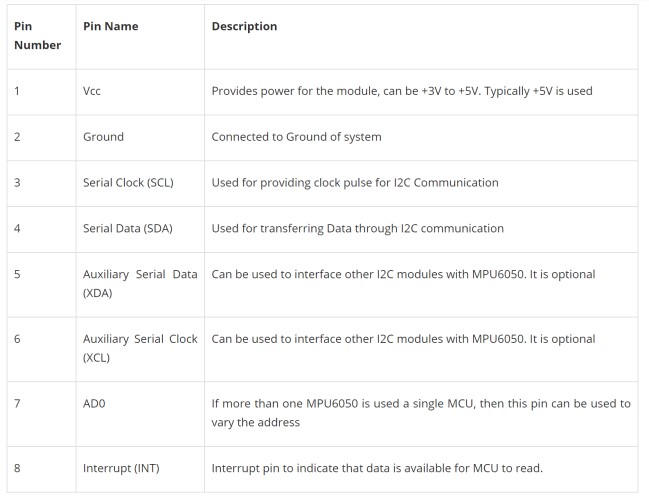Click the transferring Data through I2C description
Viewport: 649px width, 500px height.
357,228
